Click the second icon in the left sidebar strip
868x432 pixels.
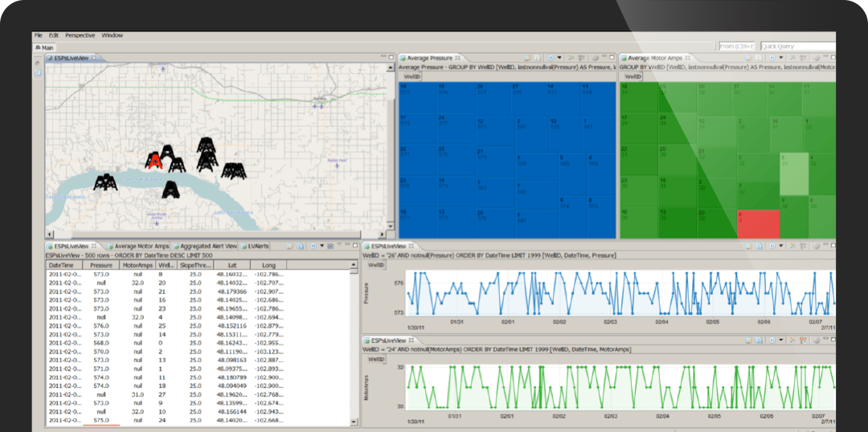pos(38,72)
